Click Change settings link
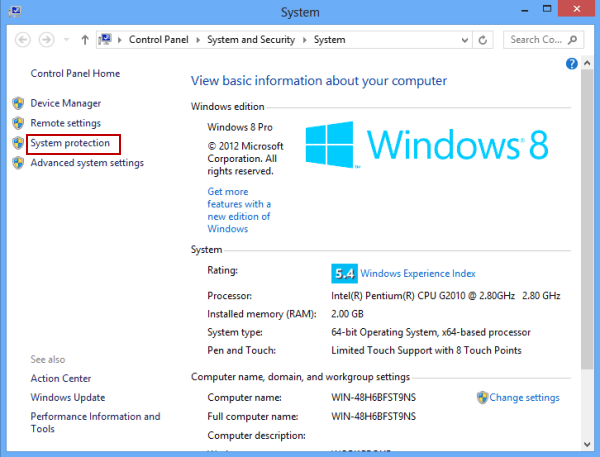Viewport: 600px width, 457px height. [x=524, y=398]
